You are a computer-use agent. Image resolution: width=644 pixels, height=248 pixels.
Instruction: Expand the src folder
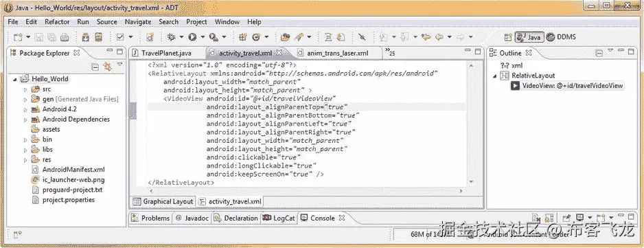click(25, 89)
